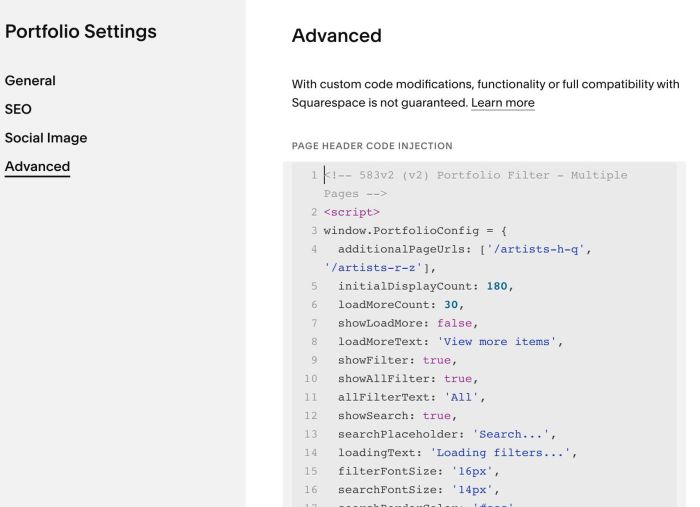Click the window.PortfolioConfig line

point(415,231)
